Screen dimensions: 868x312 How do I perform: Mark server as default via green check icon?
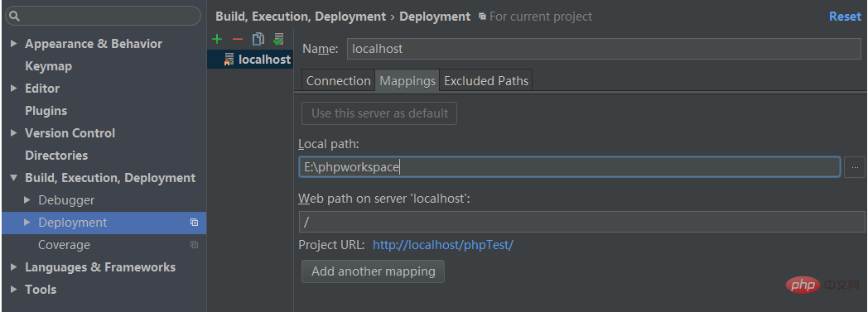[x=278, y=39]
